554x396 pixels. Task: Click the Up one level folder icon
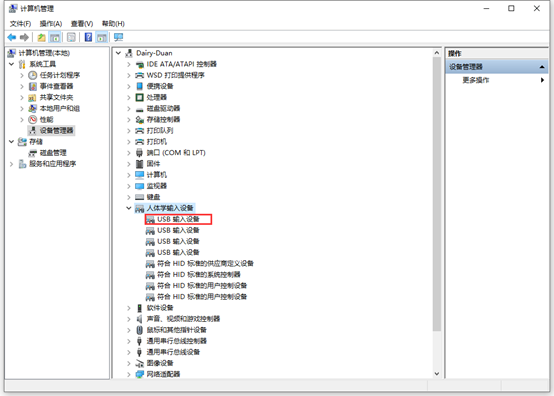click(x=41, y=37)
